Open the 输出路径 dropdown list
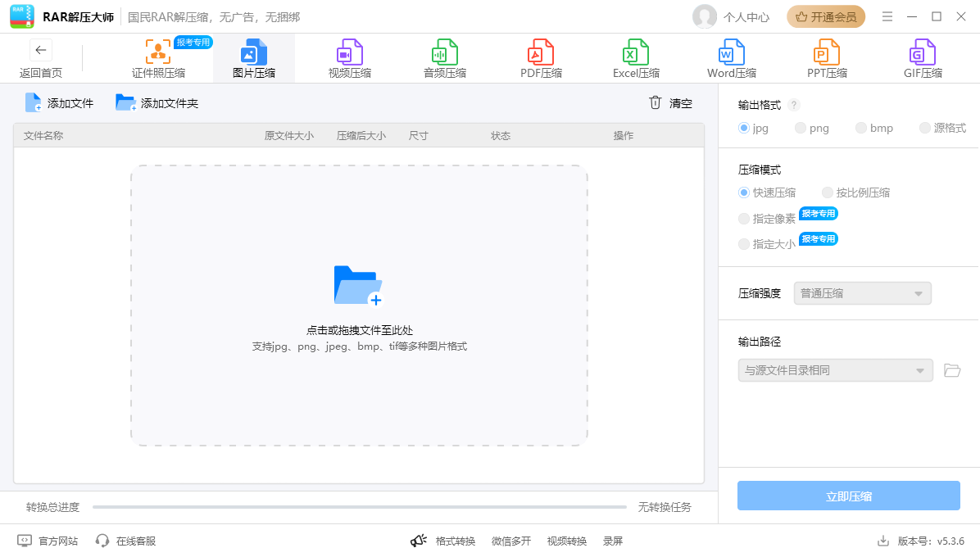 click(835, 370)
